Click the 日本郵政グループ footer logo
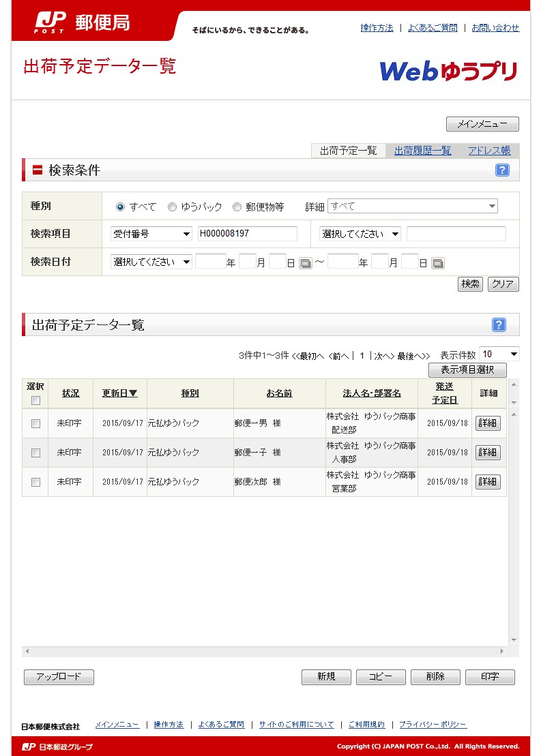This screenshot has width=541, height=756. click(57, 746)
